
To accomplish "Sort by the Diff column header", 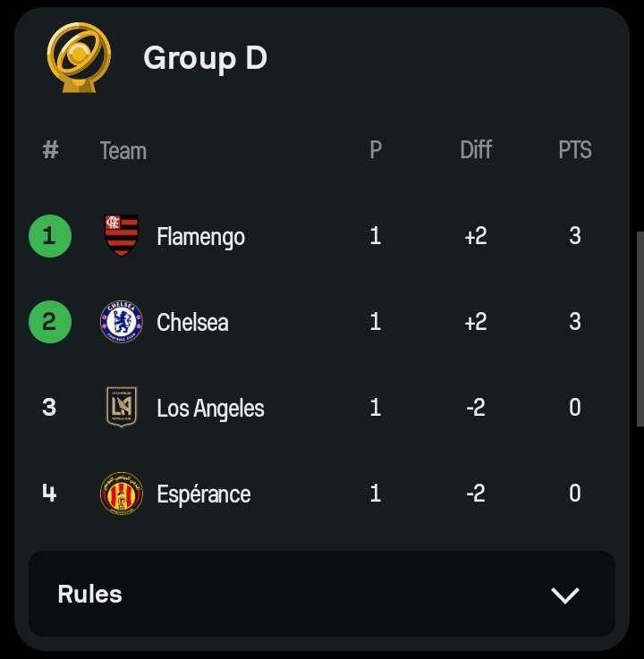I will point(476,150).
